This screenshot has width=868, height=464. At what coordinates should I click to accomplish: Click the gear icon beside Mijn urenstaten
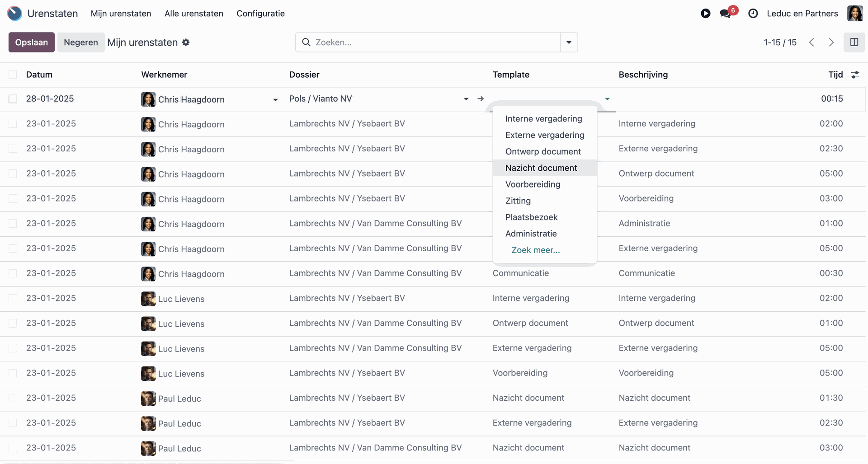186,42
